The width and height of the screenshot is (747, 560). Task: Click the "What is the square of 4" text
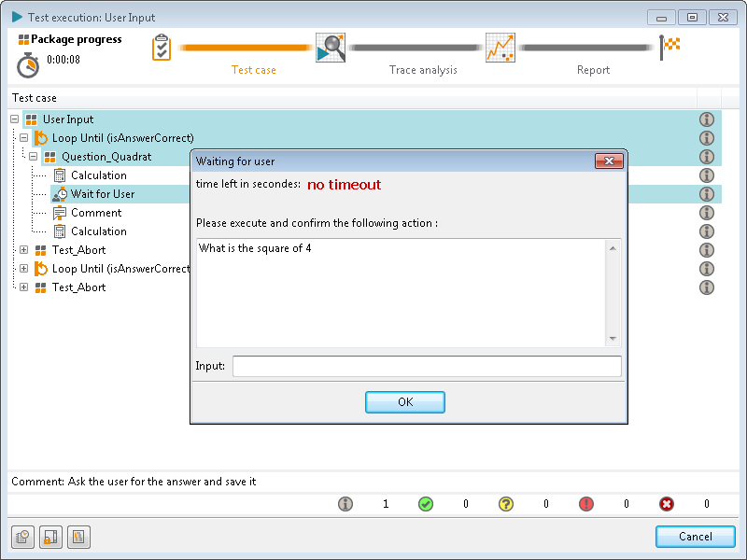coord(255,248)
